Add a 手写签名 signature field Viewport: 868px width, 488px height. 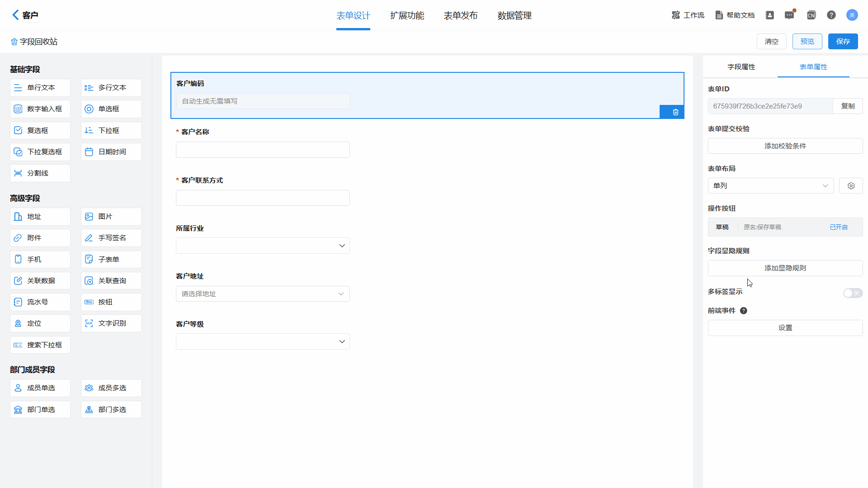(111, 238)
